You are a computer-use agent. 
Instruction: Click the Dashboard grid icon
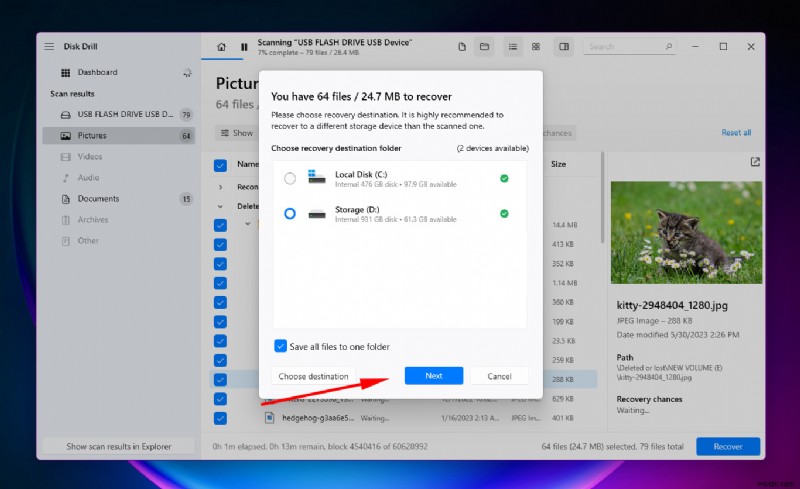pyautogui.click(x=65, y=72)
